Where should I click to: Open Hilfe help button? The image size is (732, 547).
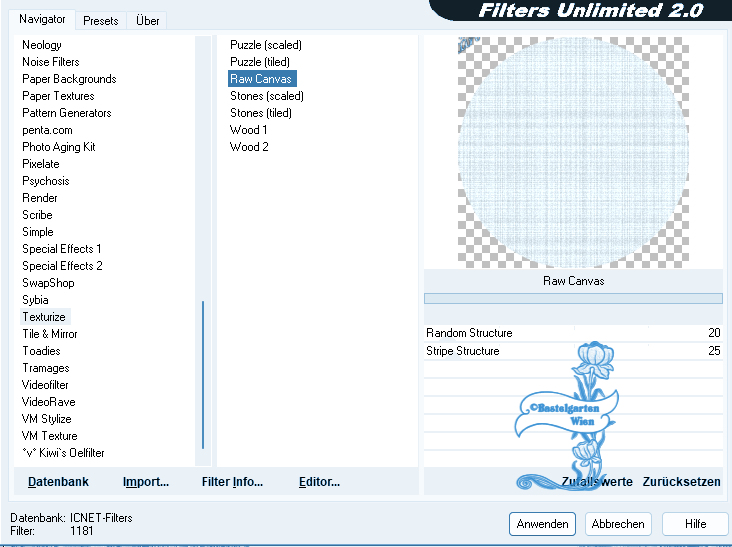click(x=695, y=524)
